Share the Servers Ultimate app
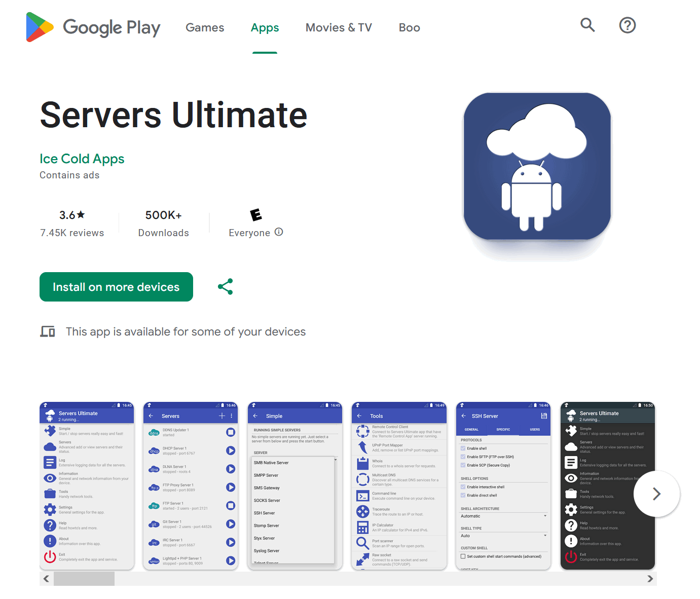The image size is (700, 599). 225,287
